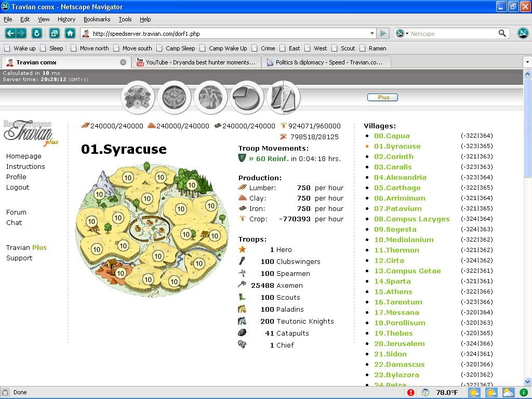Open the list-all-tabs dropdown arrow

[527, 62]
